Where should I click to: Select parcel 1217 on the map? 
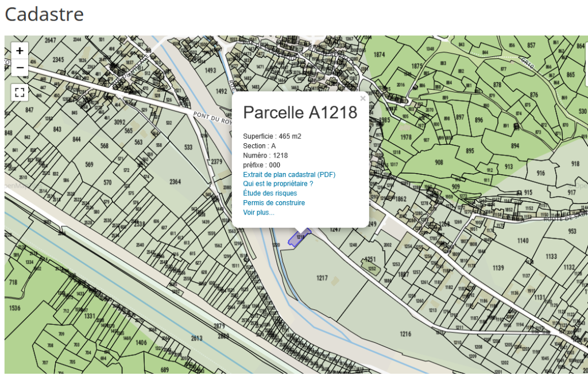click(x=322, y=278)
